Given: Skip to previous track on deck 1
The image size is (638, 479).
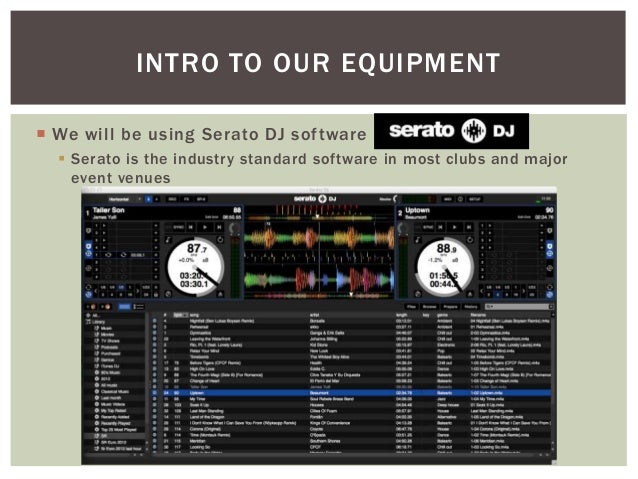Looking at the screenshot, I should click(190, 227).
